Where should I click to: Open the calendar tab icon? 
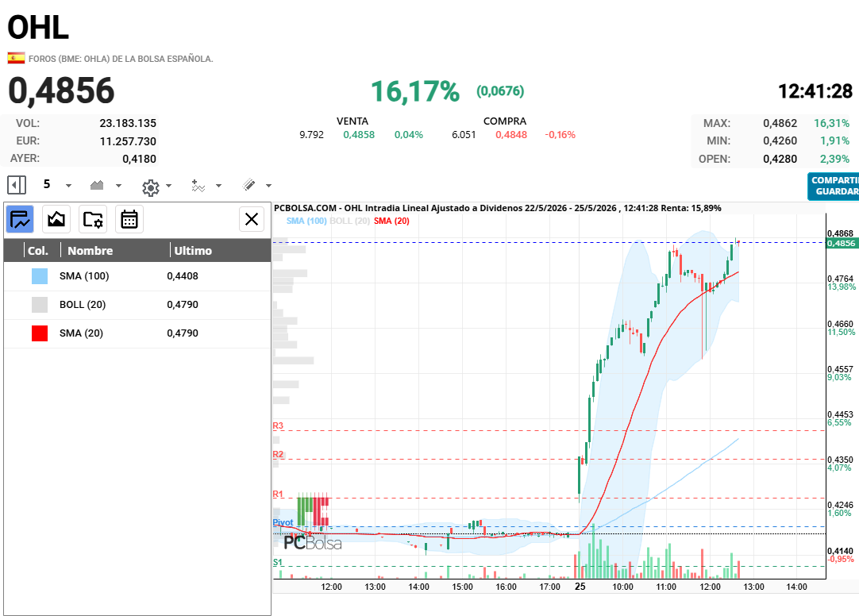[x=129, y=220]
